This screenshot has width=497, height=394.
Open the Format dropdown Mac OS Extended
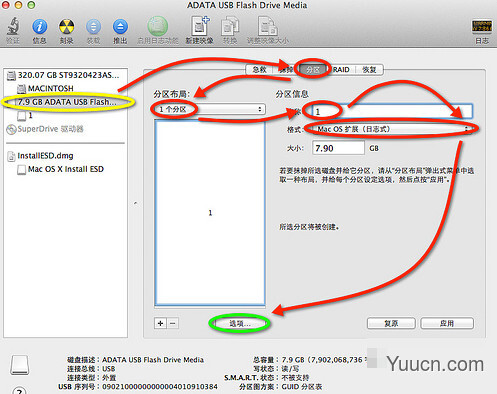(392, 129)
